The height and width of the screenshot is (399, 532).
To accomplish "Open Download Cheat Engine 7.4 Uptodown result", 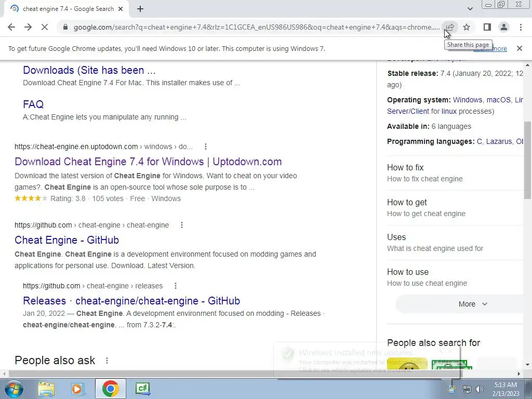I will click(148, 162).
